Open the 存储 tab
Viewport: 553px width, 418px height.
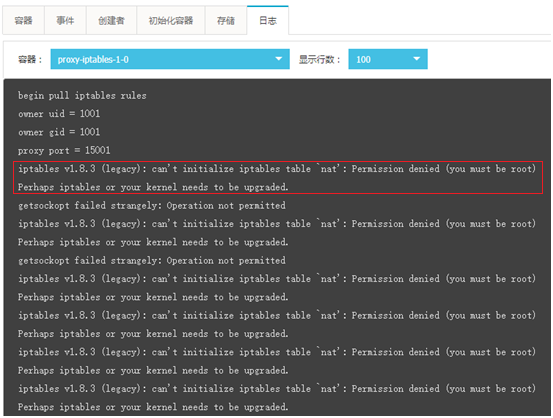(x=226, y=21)
